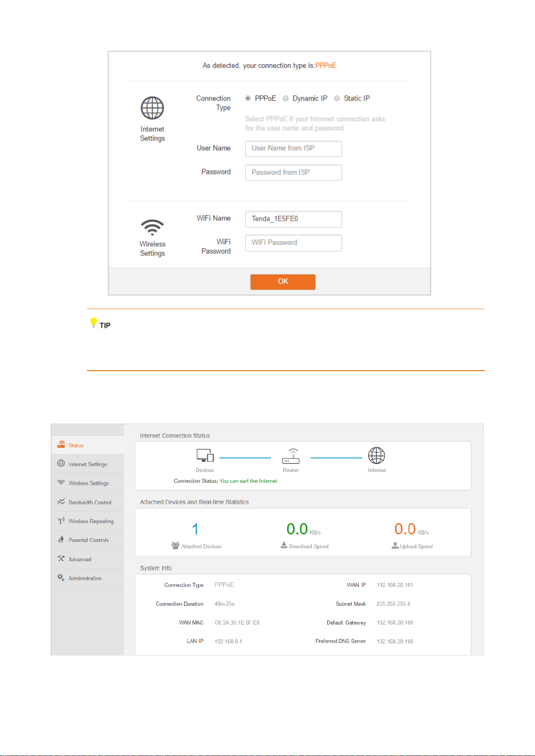Viewport: 535px width, 756px height.
Task: Click the Attached Devices people icon
Action: 175,546
